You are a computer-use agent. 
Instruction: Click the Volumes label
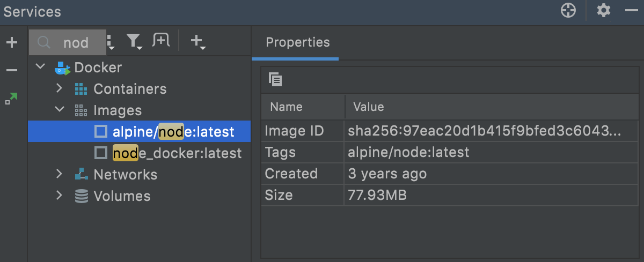point(122,196)
